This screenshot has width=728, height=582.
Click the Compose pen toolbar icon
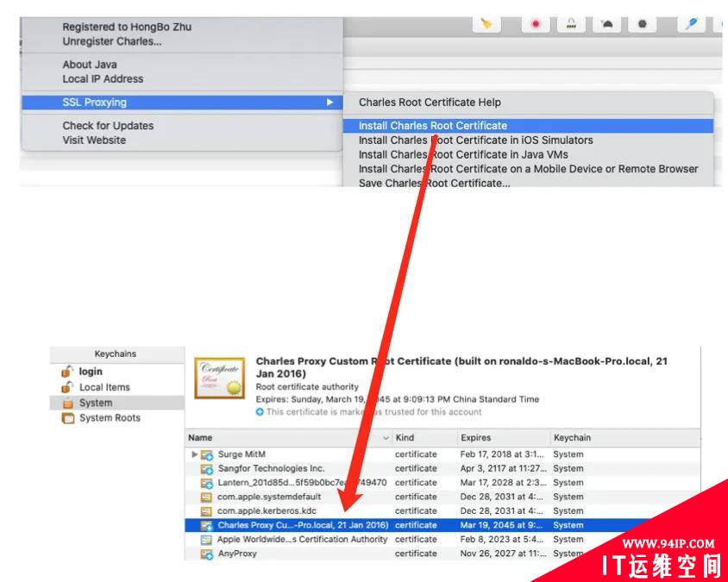[691, 23]
